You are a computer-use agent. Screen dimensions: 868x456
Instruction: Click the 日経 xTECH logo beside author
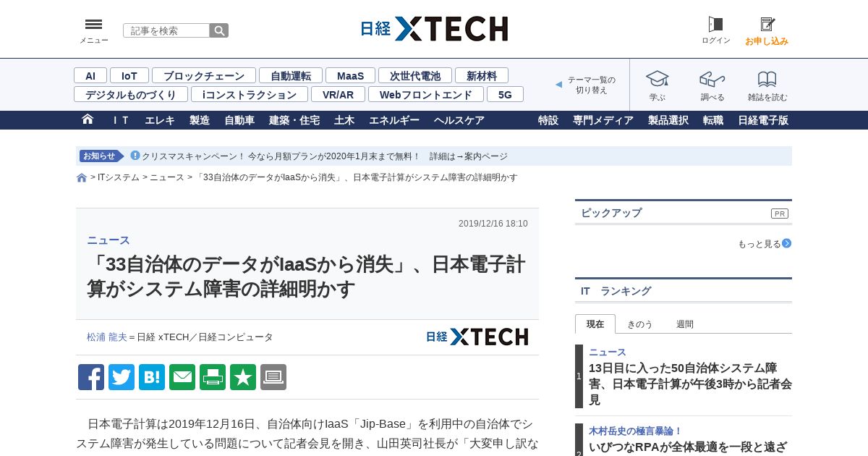click(x=477, y=337)
